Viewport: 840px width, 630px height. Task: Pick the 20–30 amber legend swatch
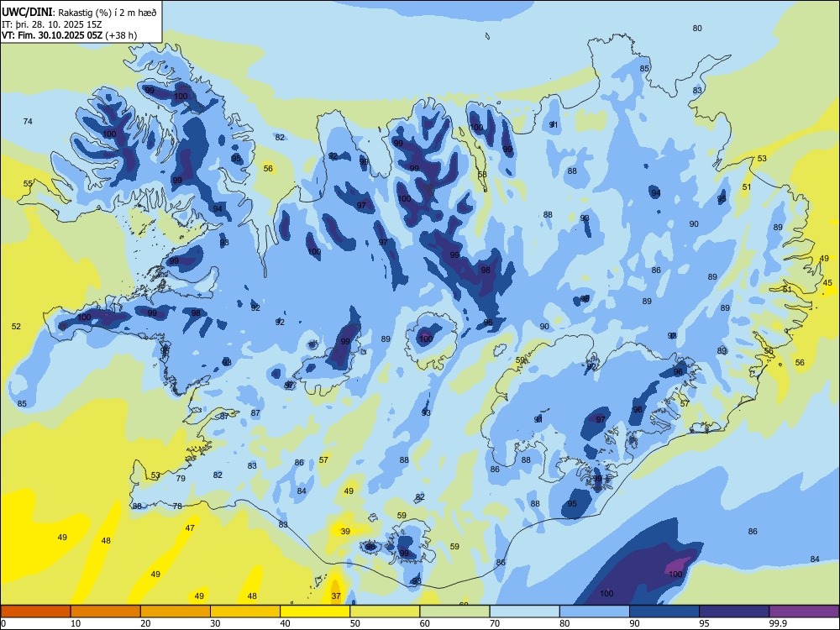pos(176,612)
